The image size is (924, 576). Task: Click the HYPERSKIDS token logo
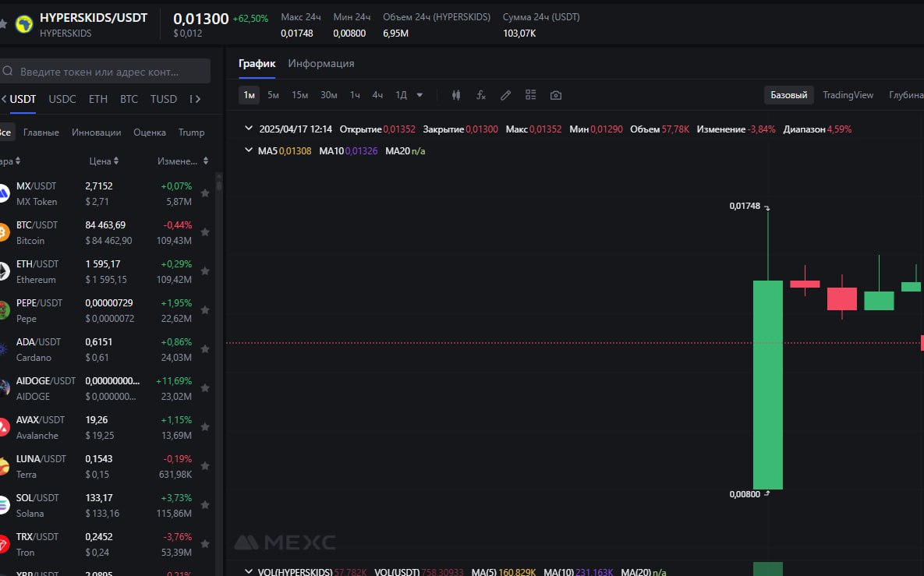pyautogui.click(x=24, y=24)
